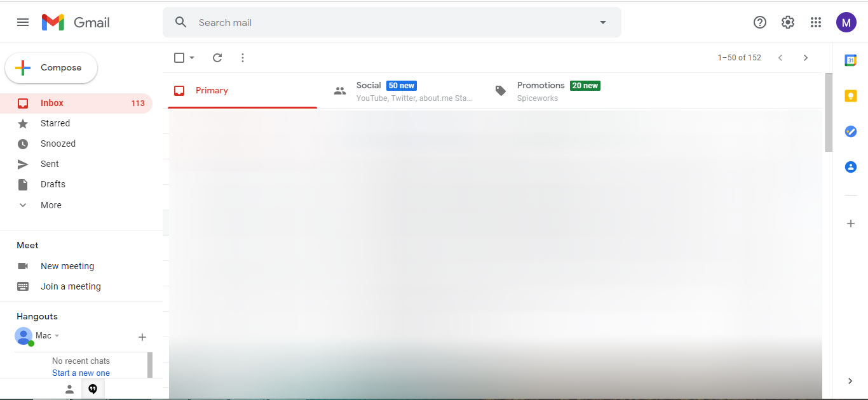Screen dimensions: 868x400
Task: Click the Support help icon
Action: click(760, 22)
